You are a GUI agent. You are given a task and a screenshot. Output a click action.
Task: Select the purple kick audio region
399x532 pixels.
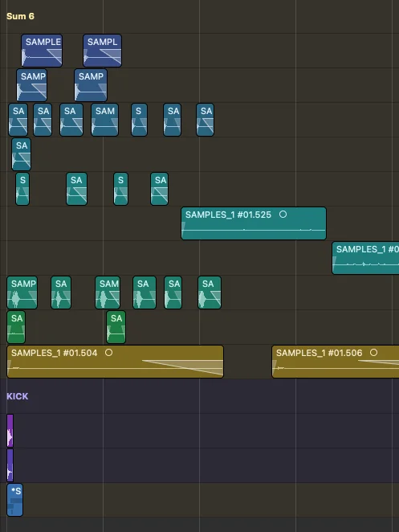(x=10, y=431)
